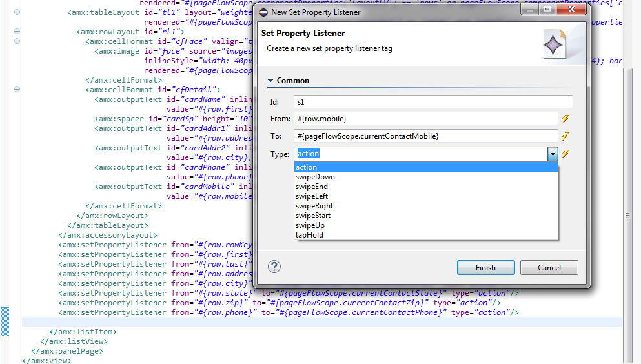Collapse amx:tableLayout tl1 code fold
This screenshot has height=364, width=641.
(17, 12)
